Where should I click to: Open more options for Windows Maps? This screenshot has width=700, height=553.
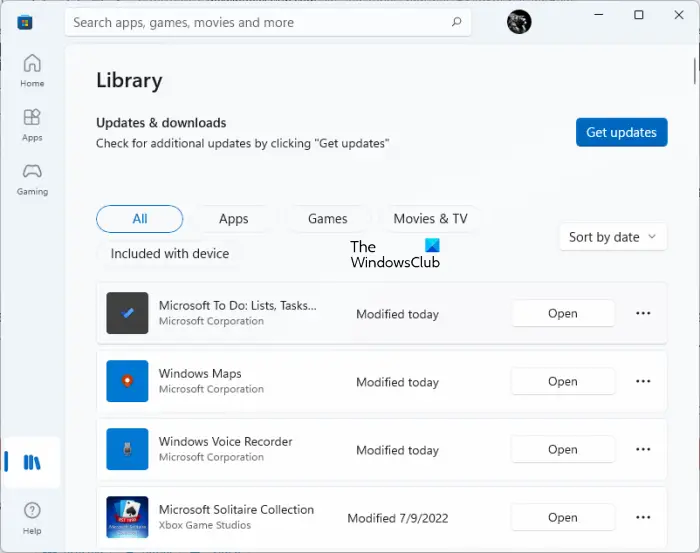tap(643, 381)
